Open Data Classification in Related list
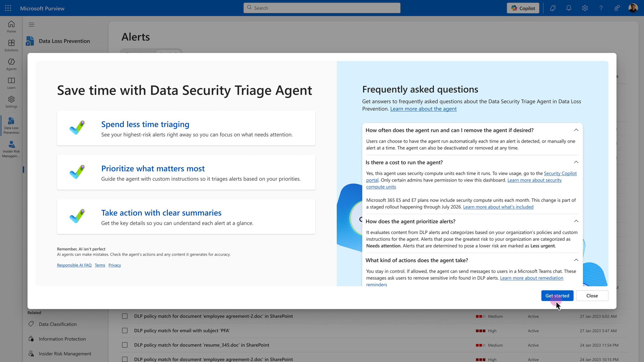Image resolution: width=644 pixels, height=362 pixels. (x=58, y=324)
